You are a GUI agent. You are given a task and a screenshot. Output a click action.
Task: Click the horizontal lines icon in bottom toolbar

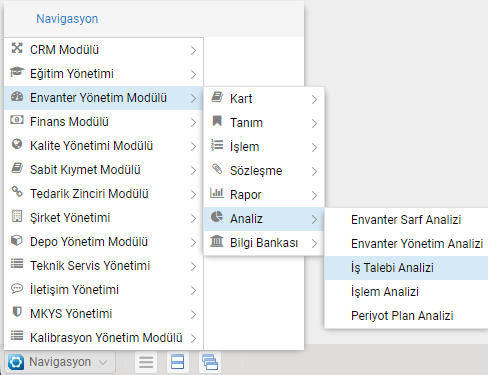(x=146, y=362)
